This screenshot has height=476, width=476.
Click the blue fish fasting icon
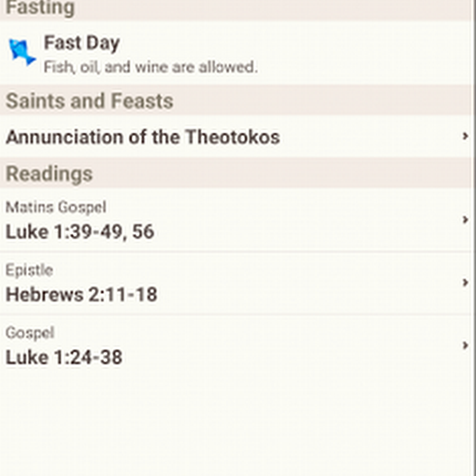click(x=22, y=52)
